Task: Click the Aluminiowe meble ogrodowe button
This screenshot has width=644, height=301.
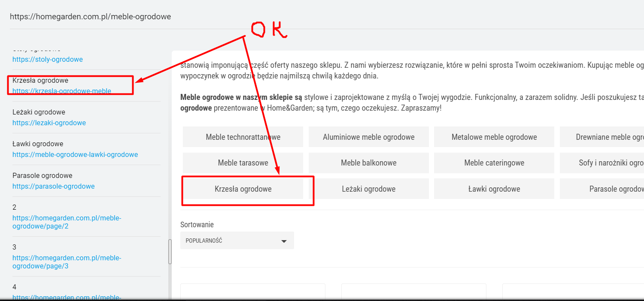Action: coord(369,137)
